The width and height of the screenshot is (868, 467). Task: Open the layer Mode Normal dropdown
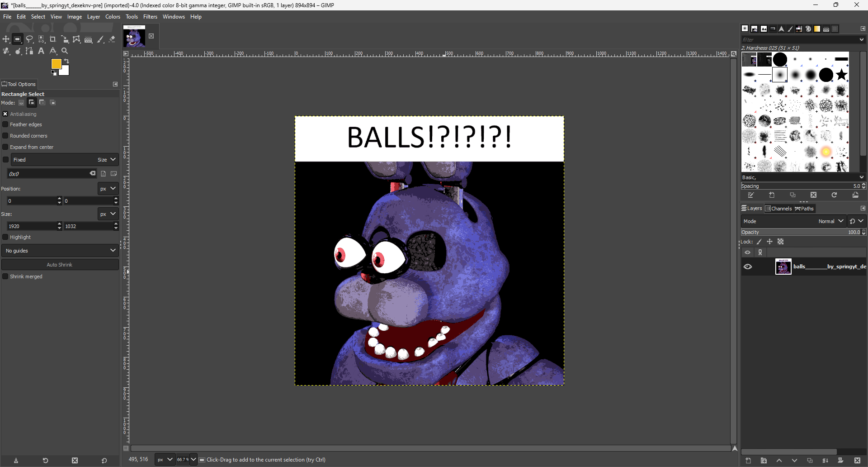tap(793, 221)
